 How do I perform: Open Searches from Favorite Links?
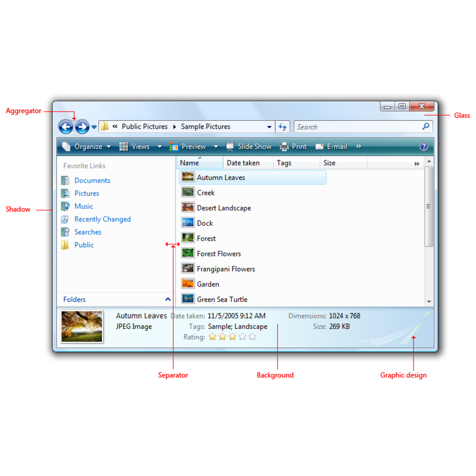click(x=88, y=232)
